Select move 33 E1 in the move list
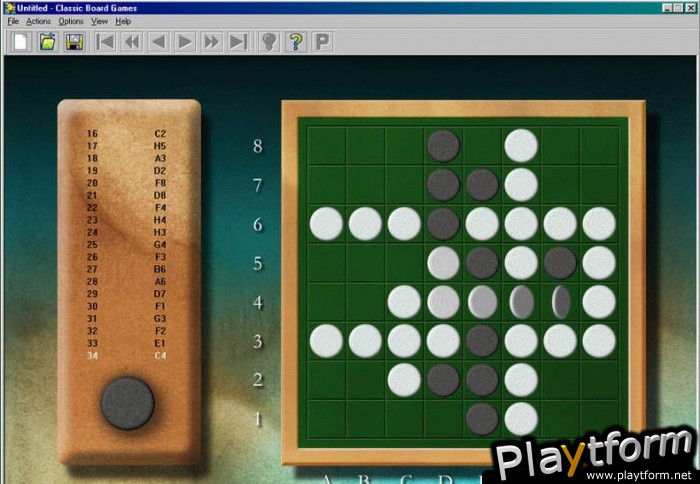The image size is (700, 484). 126,343
